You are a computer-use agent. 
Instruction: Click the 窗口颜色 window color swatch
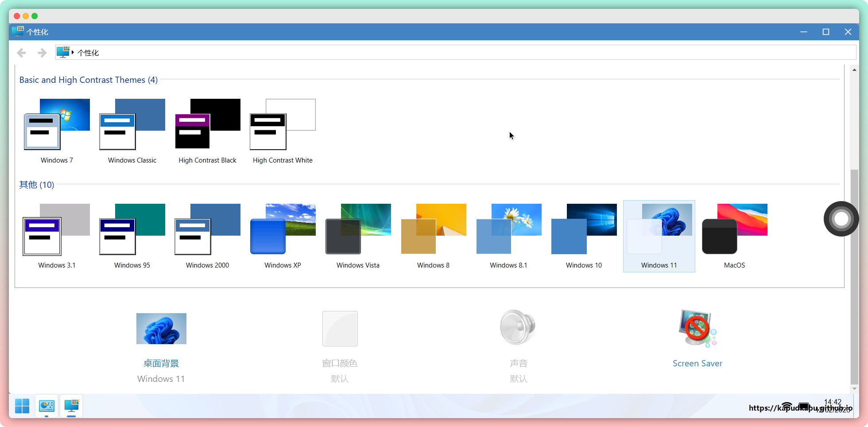340,329
